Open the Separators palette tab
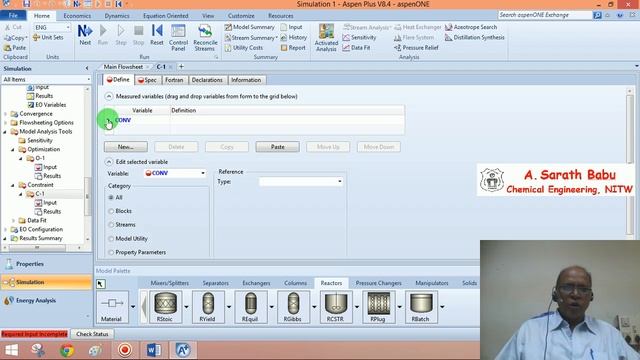This screenshot has width=640, height=360. click(x=216, y=283)
